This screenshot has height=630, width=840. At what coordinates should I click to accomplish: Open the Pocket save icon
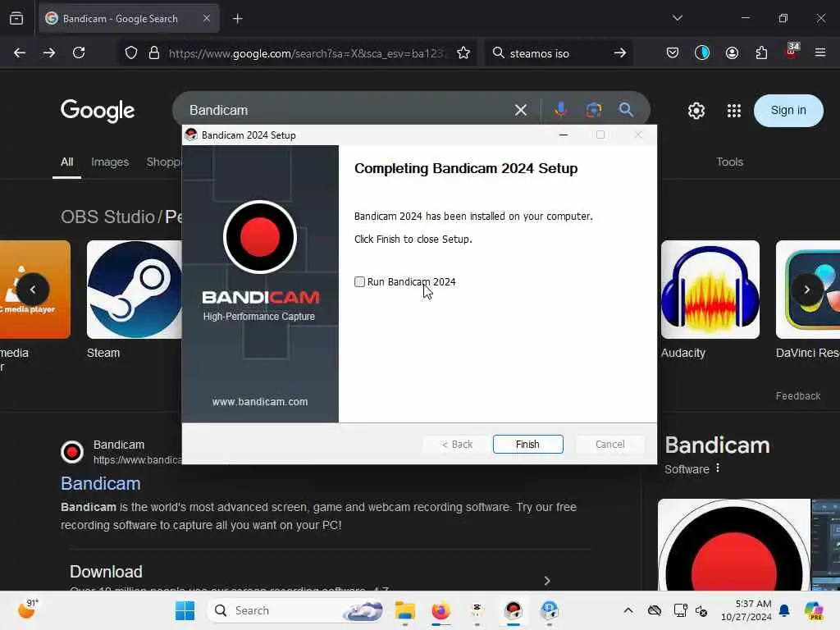673,53
